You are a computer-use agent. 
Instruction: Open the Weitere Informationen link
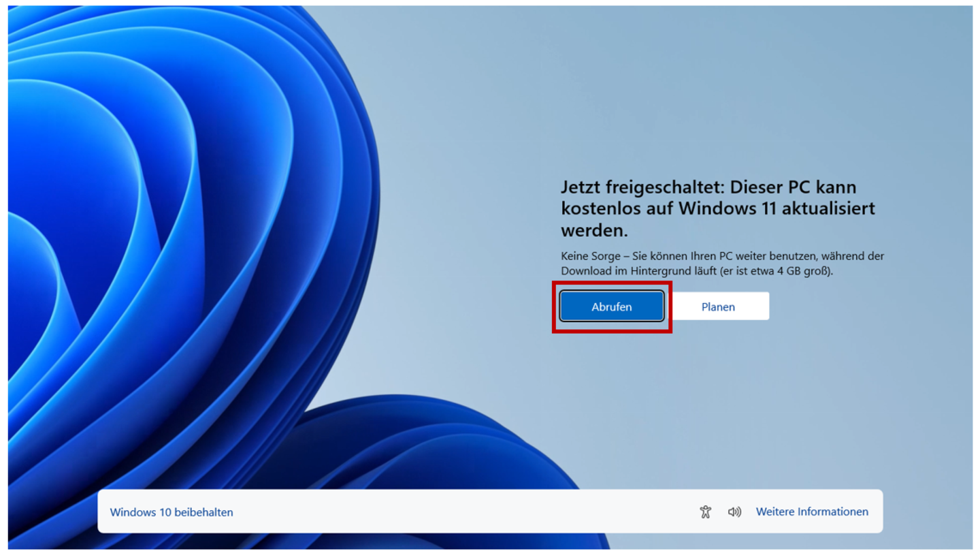[x=812, y=511]
